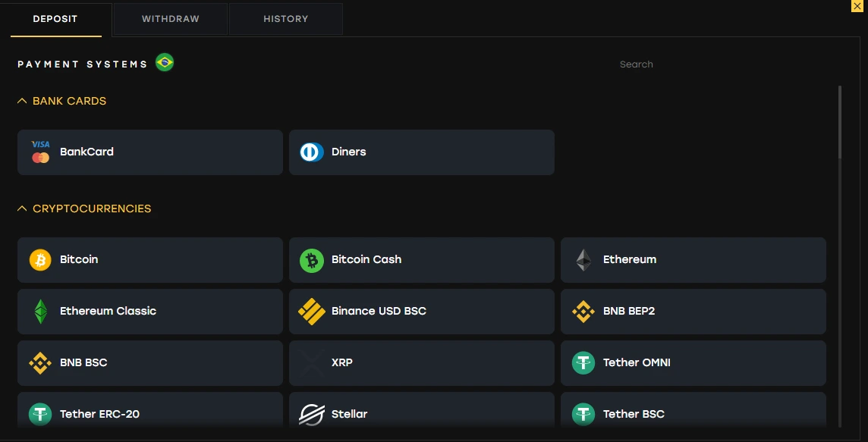Screen dimensions: 868x442
Task: Click the green Bitcoin Cash icon
Action: coord(311,260)
